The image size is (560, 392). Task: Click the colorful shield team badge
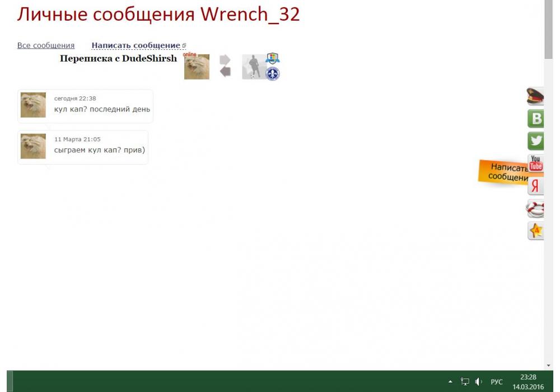(273, 58)
